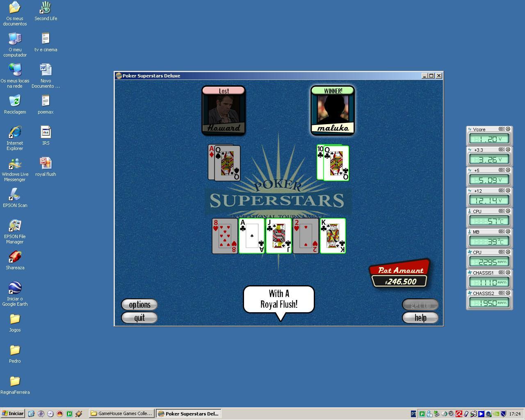Open the Pedro folder
Image resolution: width=525 pixels, height=420 pixels.
[15, 354]
